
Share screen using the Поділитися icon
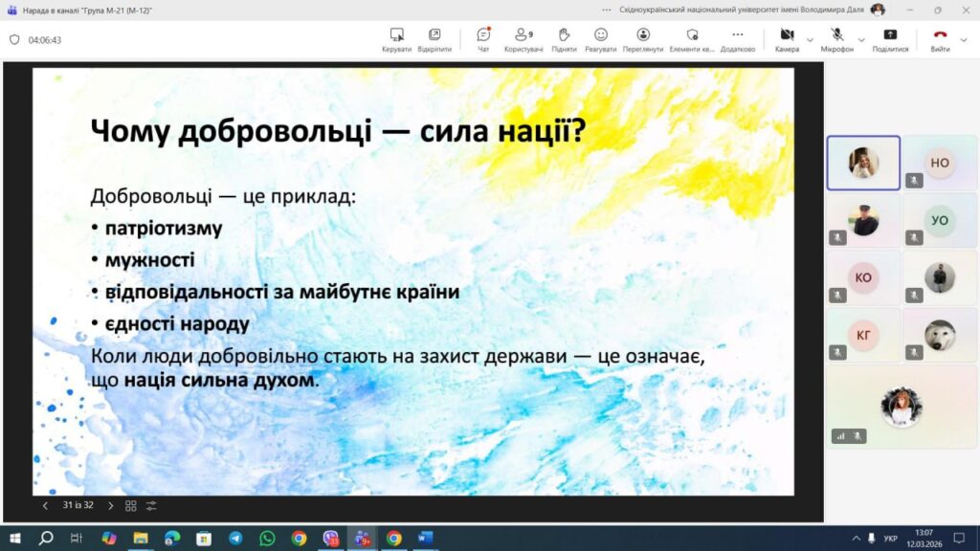point(890,38)
